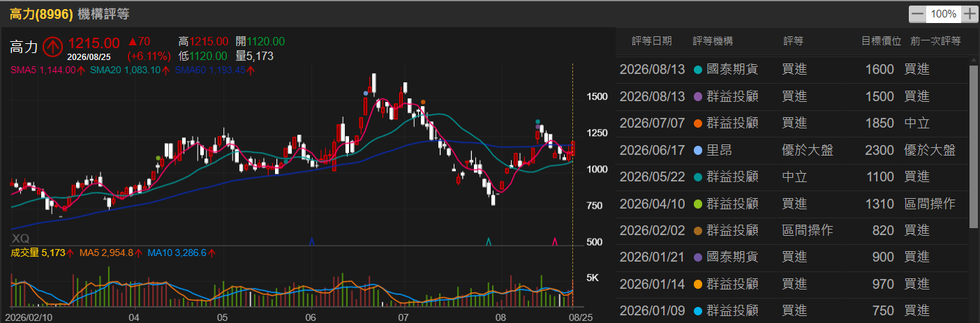
Task: Select the pink triangle marker on chart bottom
Action: pos(554,241)
